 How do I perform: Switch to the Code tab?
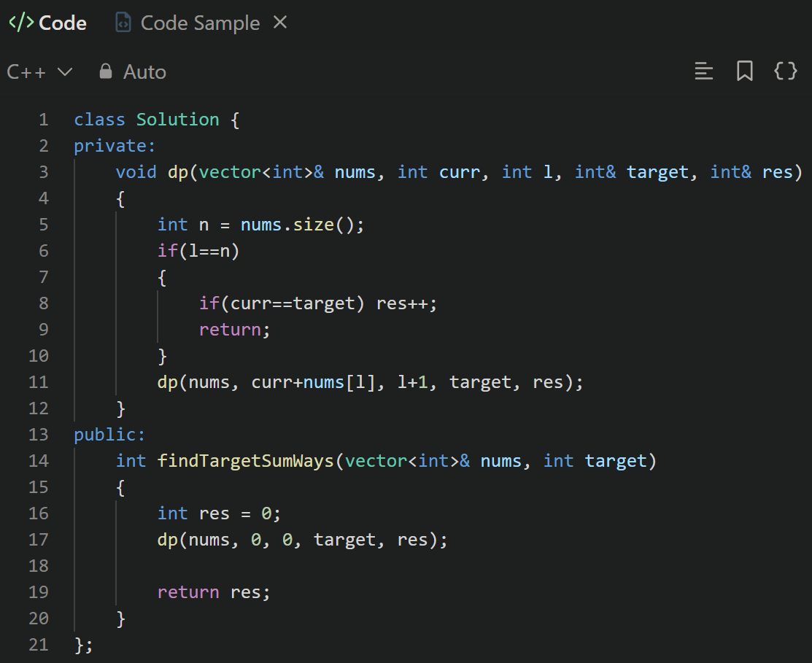(62, 23)
